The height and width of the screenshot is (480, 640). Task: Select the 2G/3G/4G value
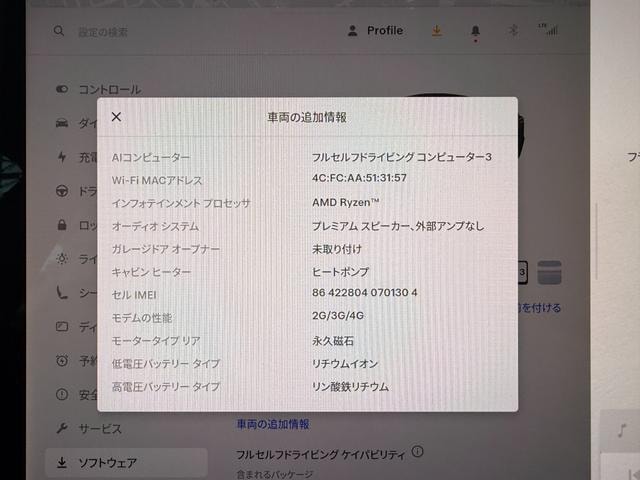[338, 316]
